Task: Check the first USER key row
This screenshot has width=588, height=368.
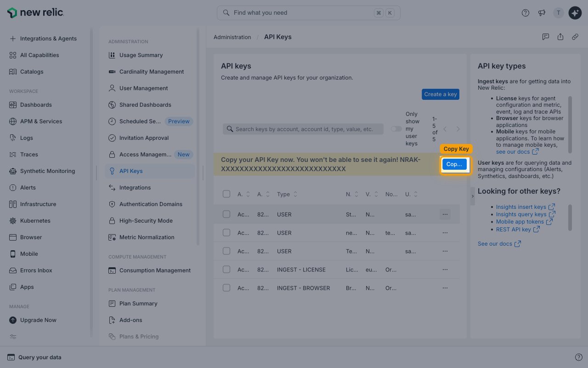Action: [226, 214]
